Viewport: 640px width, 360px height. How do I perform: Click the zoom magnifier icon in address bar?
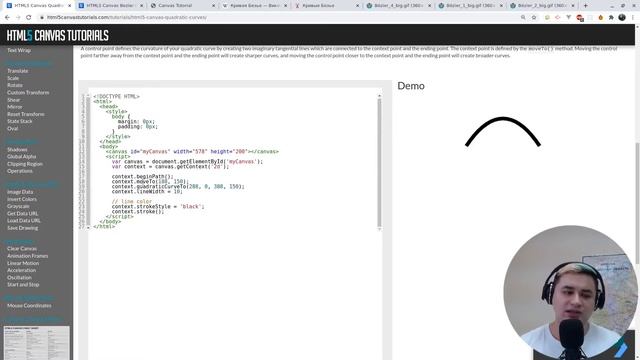pos(523,18)
